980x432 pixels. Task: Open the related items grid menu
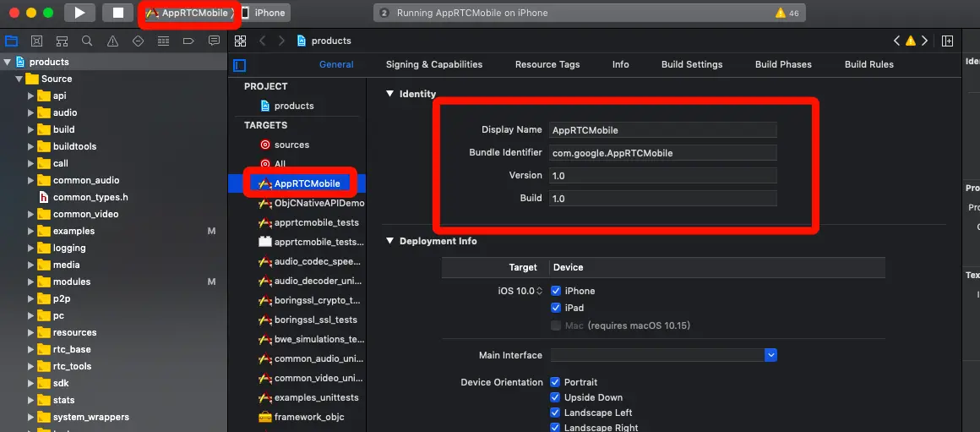[240, 41]
